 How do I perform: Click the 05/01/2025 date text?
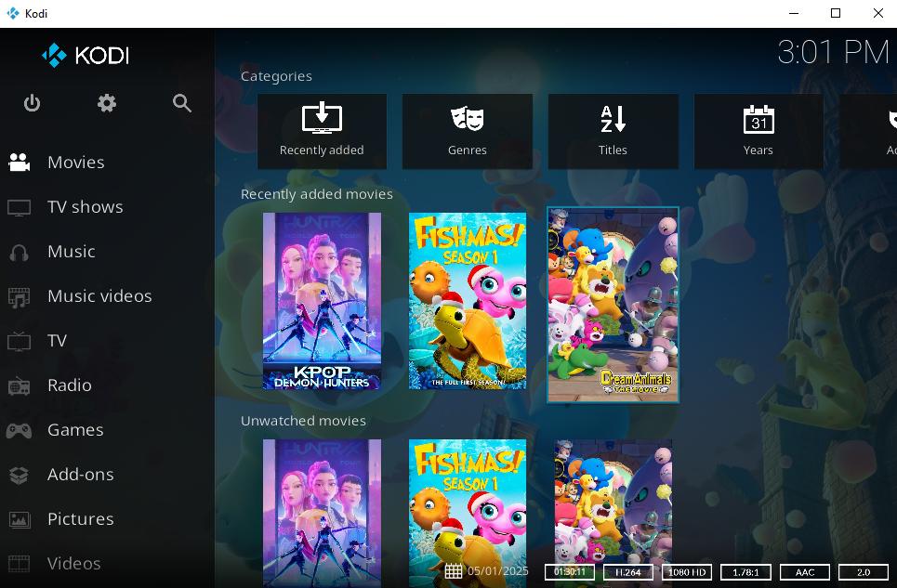[497, 571]
